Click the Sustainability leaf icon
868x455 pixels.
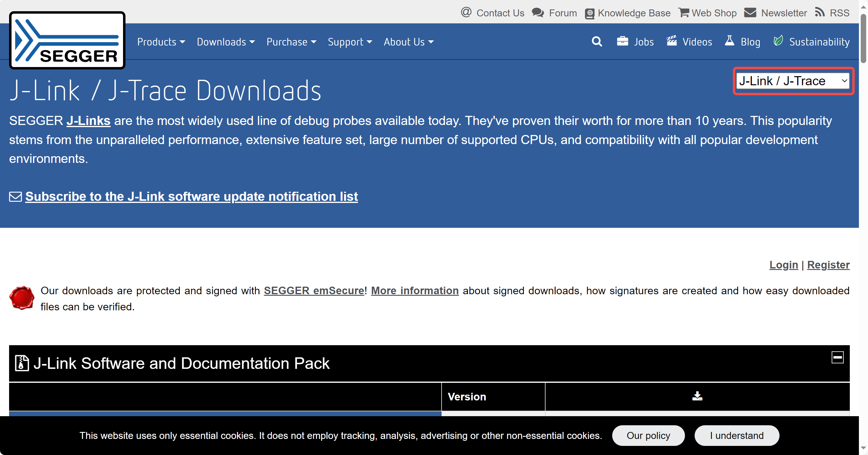click(778, 41)
